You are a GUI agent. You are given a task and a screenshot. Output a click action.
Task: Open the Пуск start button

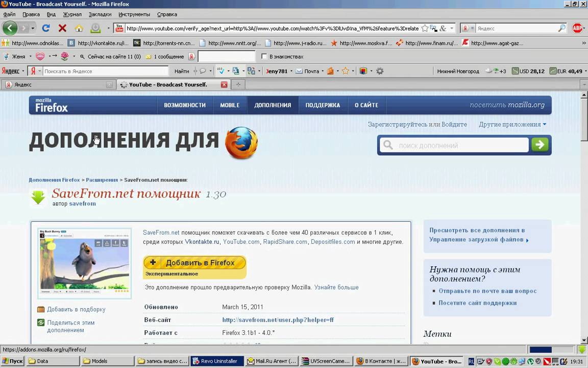pos(12,361)
